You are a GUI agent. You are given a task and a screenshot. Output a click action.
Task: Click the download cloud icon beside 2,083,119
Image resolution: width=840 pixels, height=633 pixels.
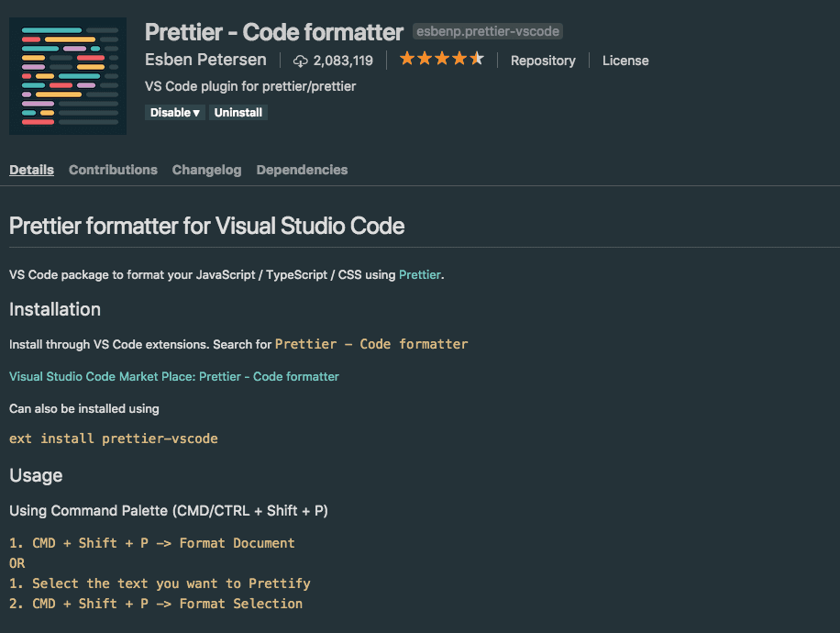coord(301,61)
